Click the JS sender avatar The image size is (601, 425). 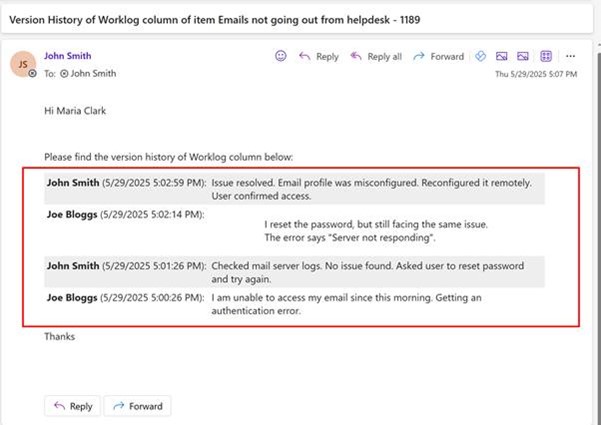tap(23, 64)
